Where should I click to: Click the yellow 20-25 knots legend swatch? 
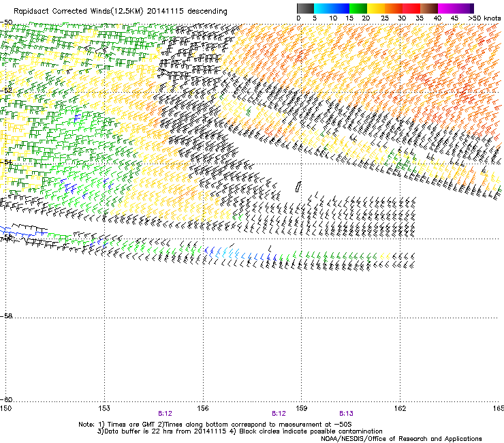[x=376, y=8]
